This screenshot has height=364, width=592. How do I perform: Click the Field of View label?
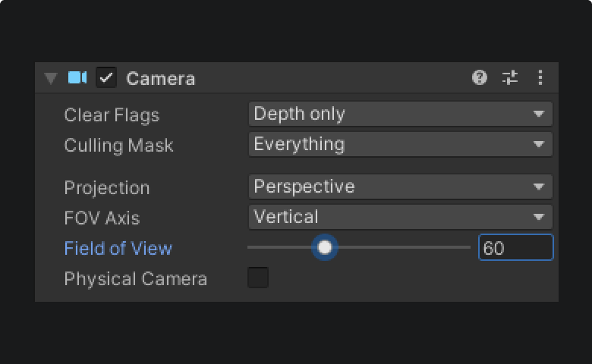coord(118,248)
